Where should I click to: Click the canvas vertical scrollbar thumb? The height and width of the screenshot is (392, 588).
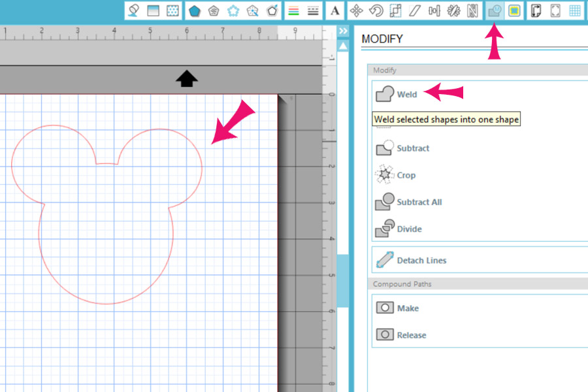click(x=343, y=280)
